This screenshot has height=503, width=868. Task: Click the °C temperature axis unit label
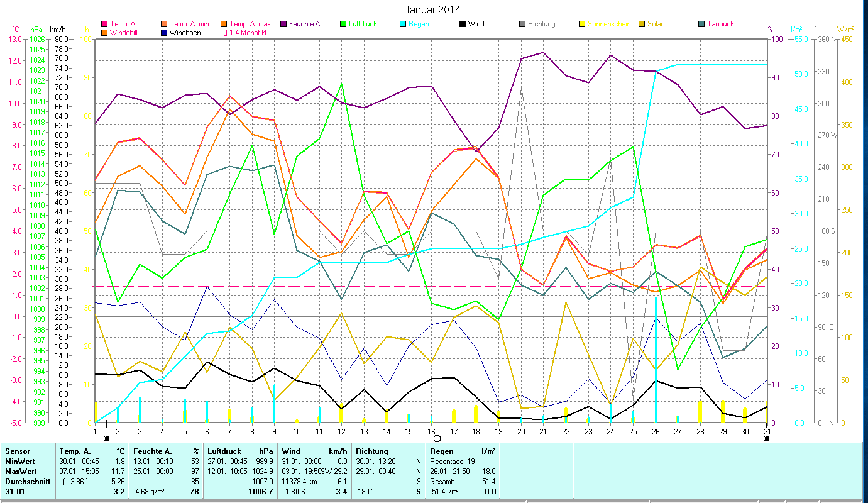pos(16,29)
